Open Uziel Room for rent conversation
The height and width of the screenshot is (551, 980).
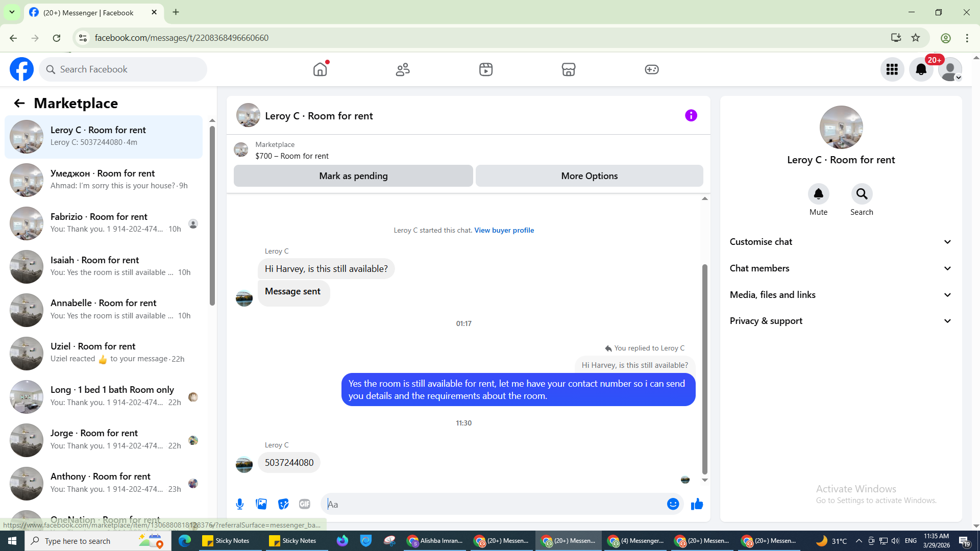click(104, 353)
